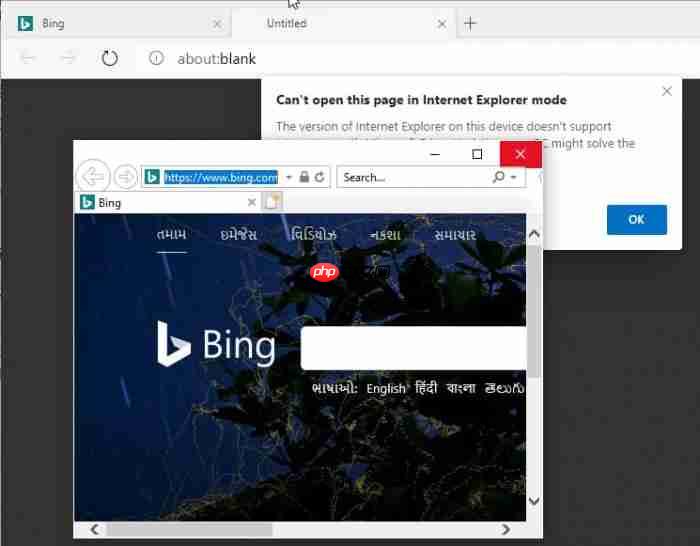This screenshot has height=546, width=700.
Task: Close the Bing tab in Internet Explorer
Action: tap(252, 202)
